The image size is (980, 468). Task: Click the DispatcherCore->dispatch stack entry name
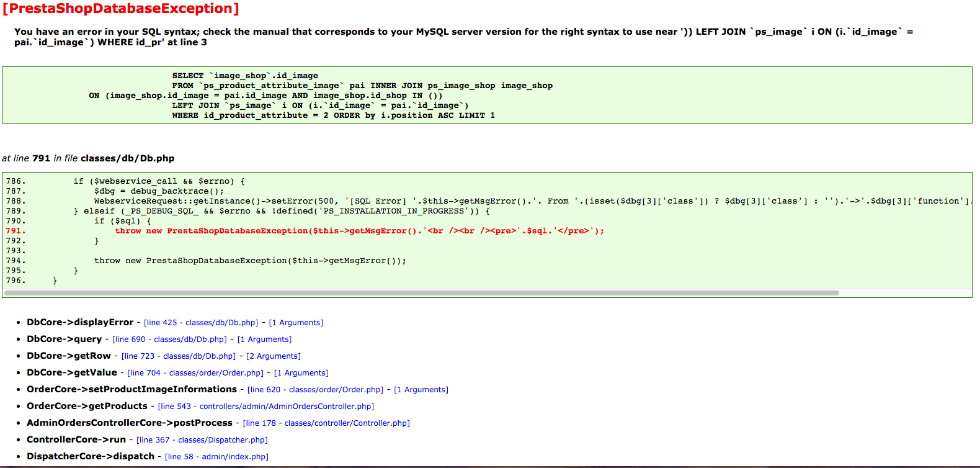(x=91, y=456)
